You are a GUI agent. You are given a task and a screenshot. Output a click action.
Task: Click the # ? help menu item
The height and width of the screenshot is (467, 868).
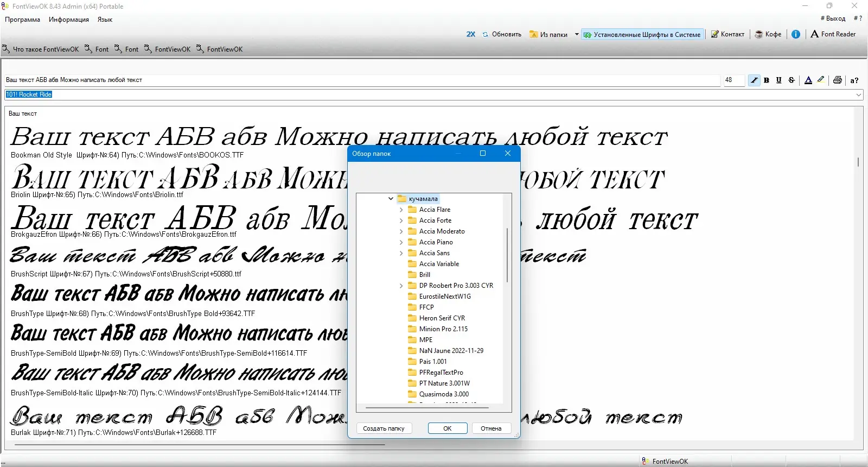[x=858, y=18]
